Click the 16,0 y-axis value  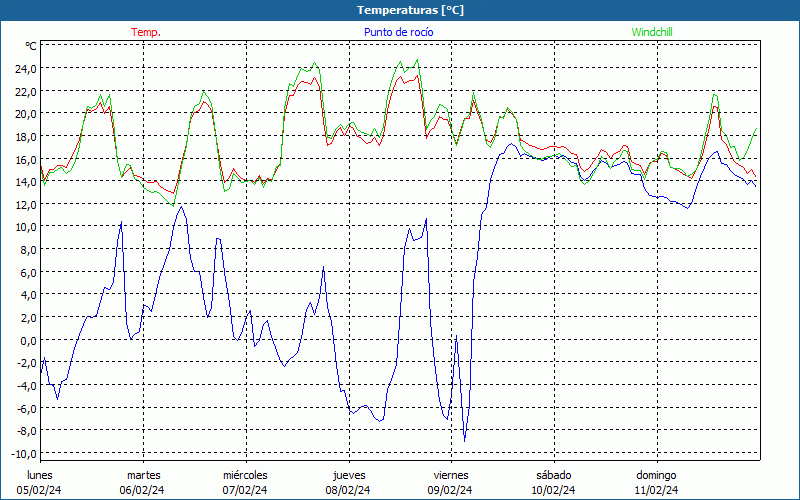point(26,159)
